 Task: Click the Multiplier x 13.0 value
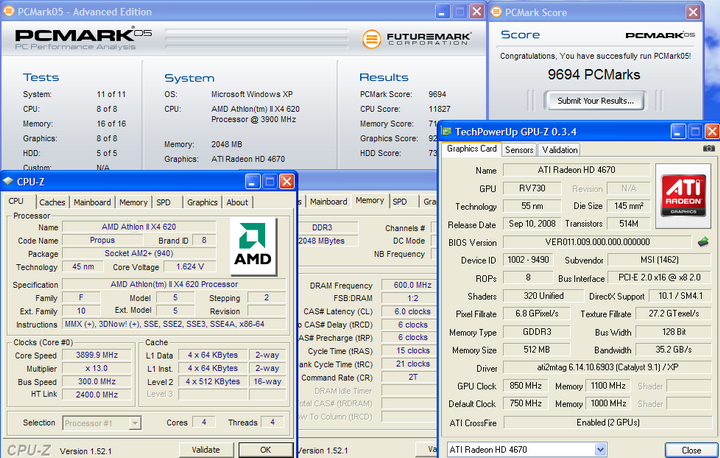point(97,368)
